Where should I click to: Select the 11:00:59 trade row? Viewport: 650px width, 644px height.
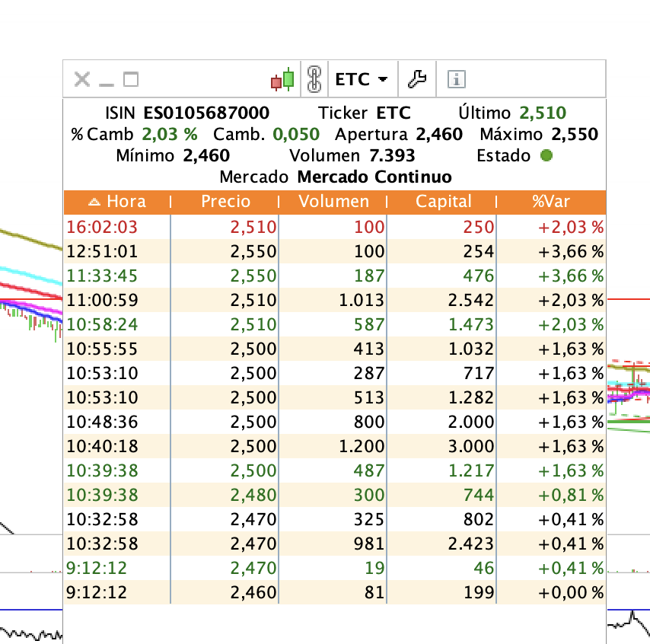[x=335, y=300]
